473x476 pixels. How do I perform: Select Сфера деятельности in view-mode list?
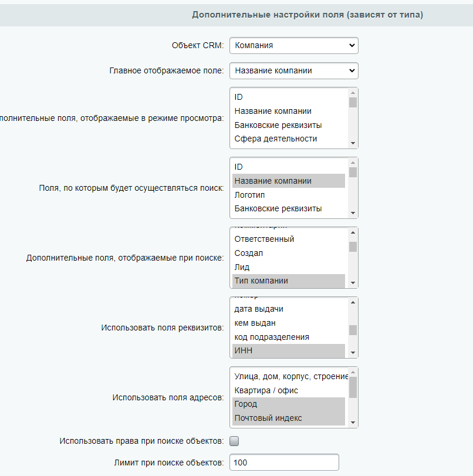(x=276, y=139)
